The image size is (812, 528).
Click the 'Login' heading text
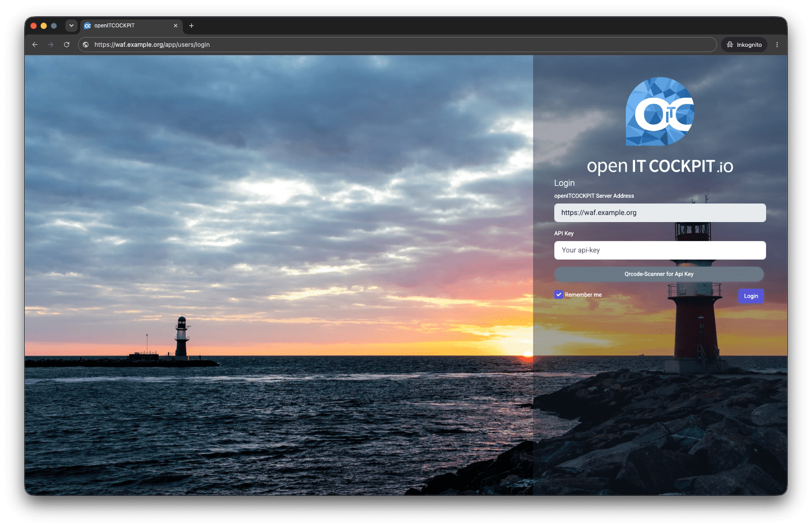pos(564,183)
